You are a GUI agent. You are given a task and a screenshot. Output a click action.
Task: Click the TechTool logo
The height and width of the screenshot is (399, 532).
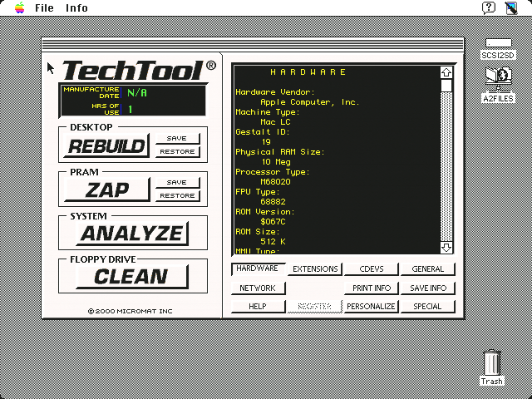[x=139, y=70]
